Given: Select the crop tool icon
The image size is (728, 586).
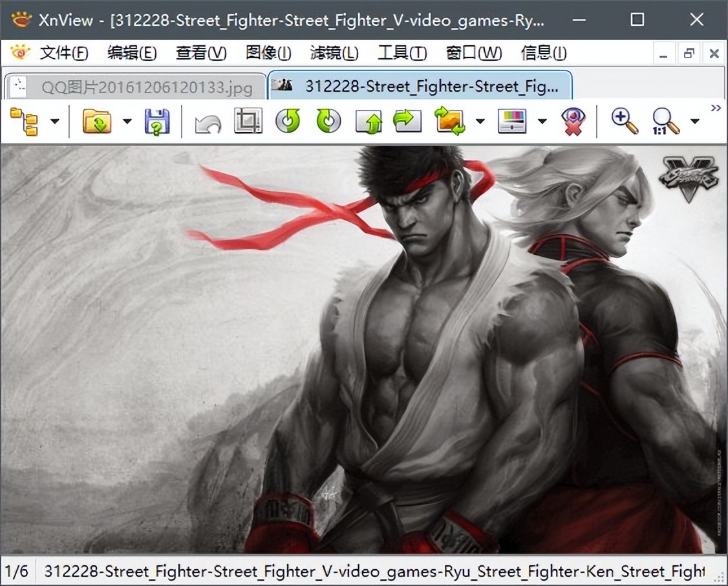Looking at the screenshot, I should (x=248, y=121).
